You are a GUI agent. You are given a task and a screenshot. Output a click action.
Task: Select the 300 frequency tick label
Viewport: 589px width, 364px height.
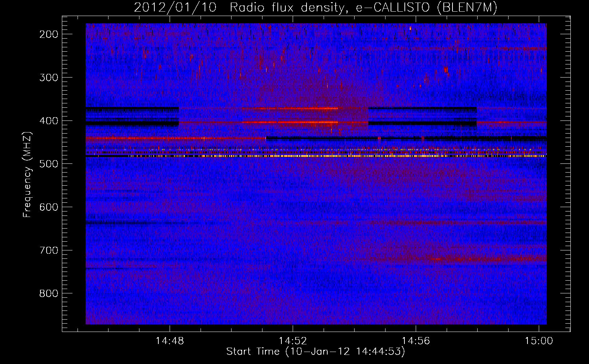coord(48,78)
